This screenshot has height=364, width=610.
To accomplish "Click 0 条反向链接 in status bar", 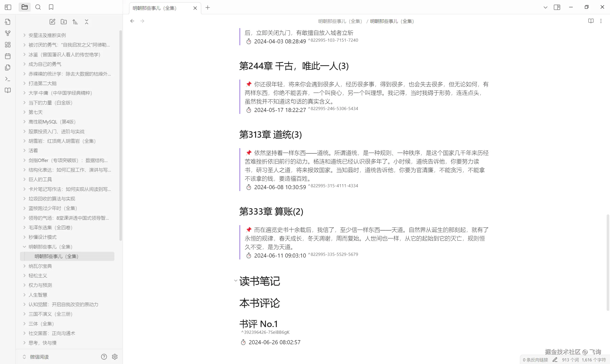I will pyautogui.click(x=535, y=360).
